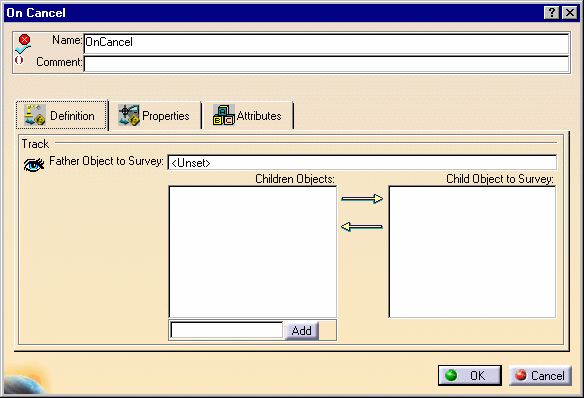The width and height of the screenshot is (584, 398).
Task: Click the red light on Cancel button
Action: pos(521,375)
